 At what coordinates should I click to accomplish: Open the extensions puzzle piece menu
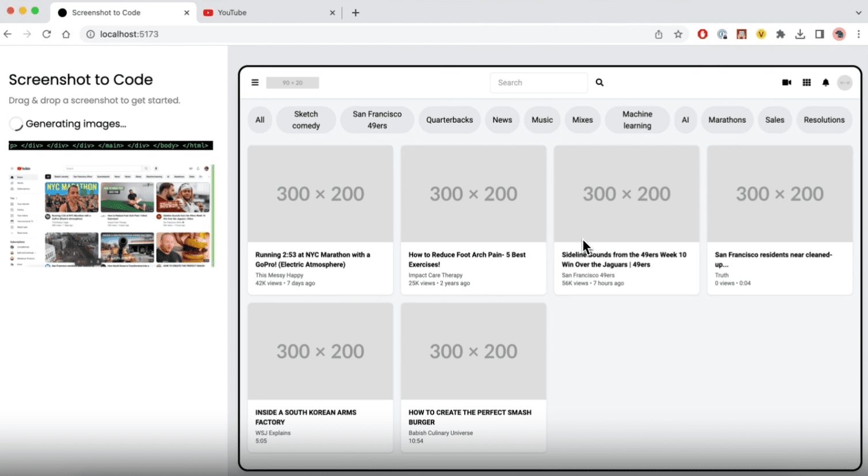[780, 34]
